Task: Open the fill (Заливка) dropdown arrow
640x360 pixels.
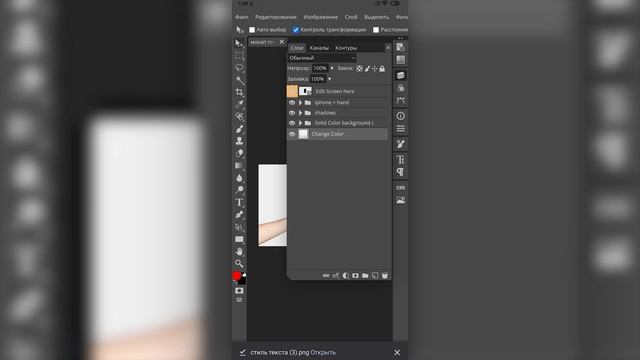Action: (329, 79)
